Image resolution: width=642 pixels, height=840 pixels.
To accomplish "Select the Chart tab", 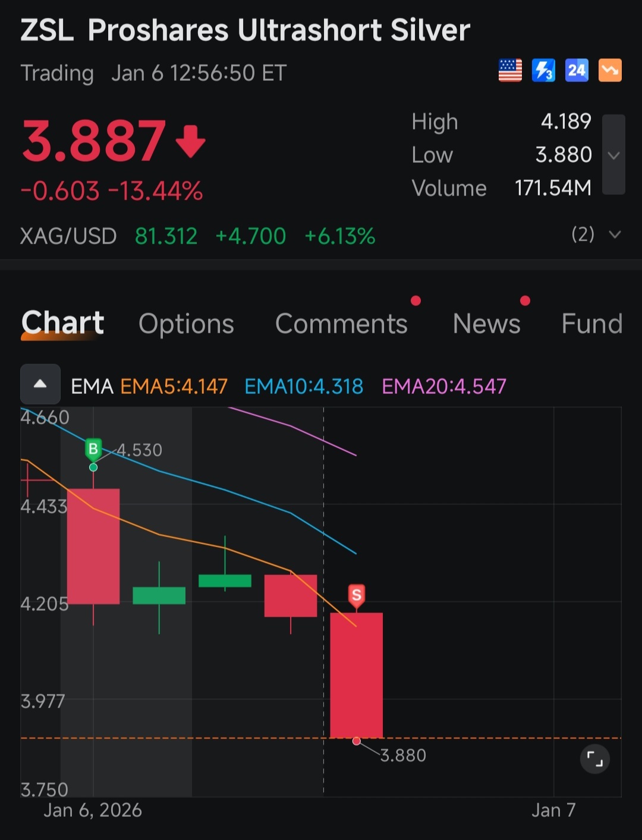I will (x=62, y=323).
